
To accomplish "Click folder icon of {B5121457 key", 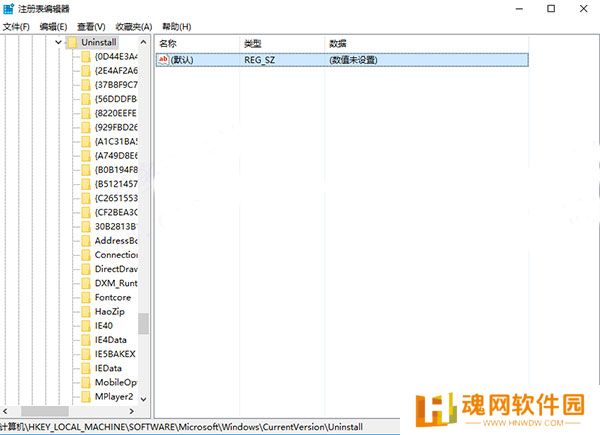I will [86, 184].
